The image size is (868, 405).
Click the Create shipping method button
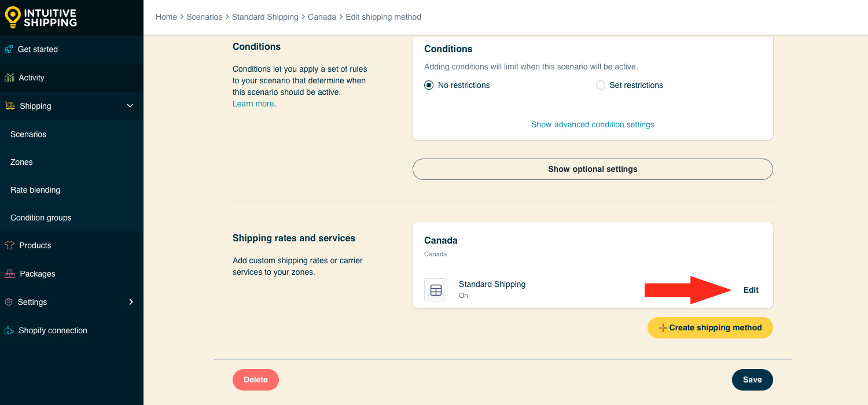point(710,327)
